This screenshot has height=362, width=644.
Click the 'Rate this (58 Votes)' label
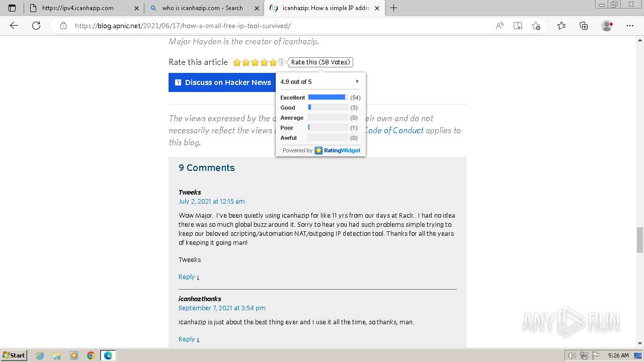[320, 62]
